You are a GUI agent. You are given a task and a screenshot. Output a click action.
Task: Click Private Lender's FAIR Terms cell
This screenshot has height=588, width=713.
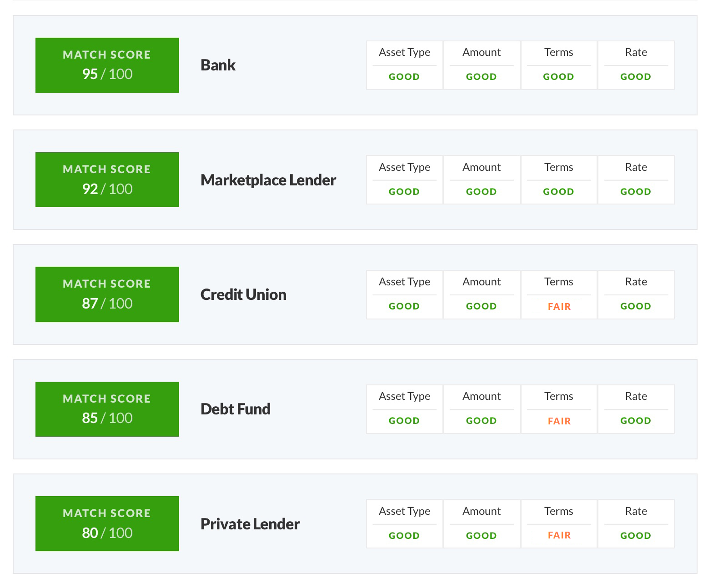559,524
